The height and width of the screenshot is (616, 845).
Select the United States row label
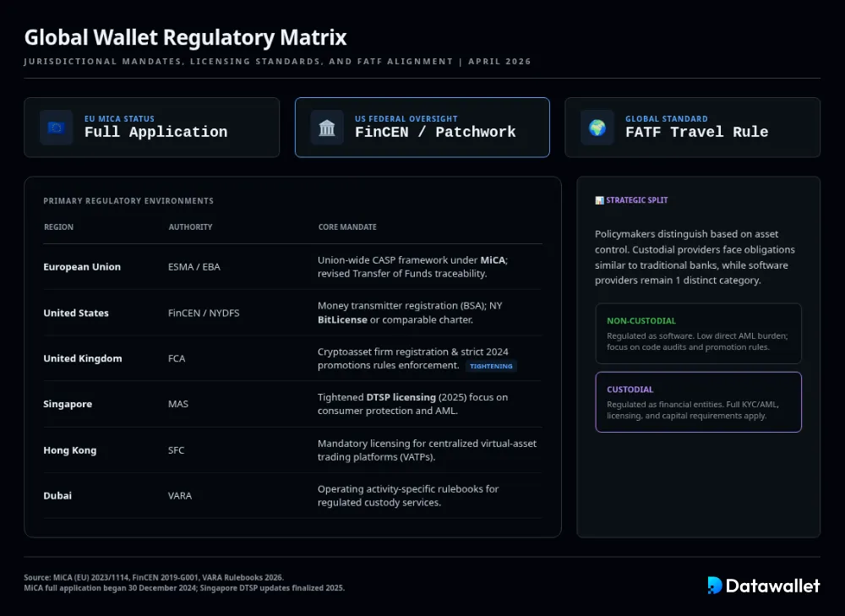click(x=76, y=313)
